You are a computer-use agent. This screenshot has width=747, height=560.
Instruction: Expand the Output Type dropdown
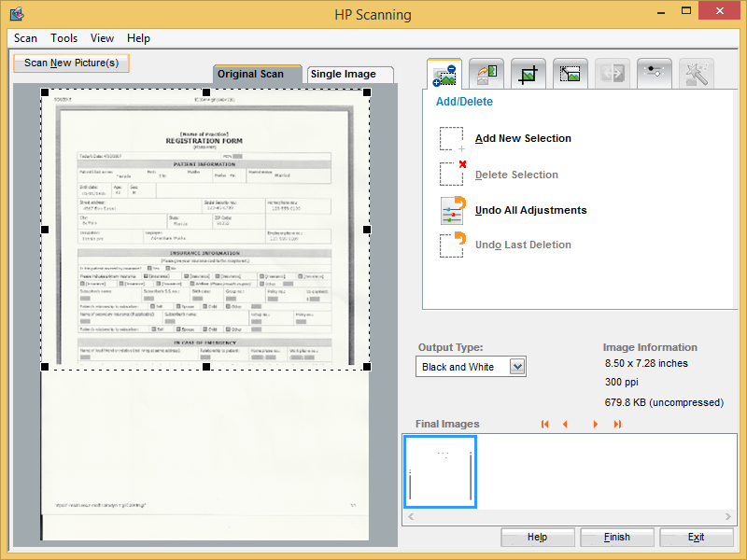517,367
